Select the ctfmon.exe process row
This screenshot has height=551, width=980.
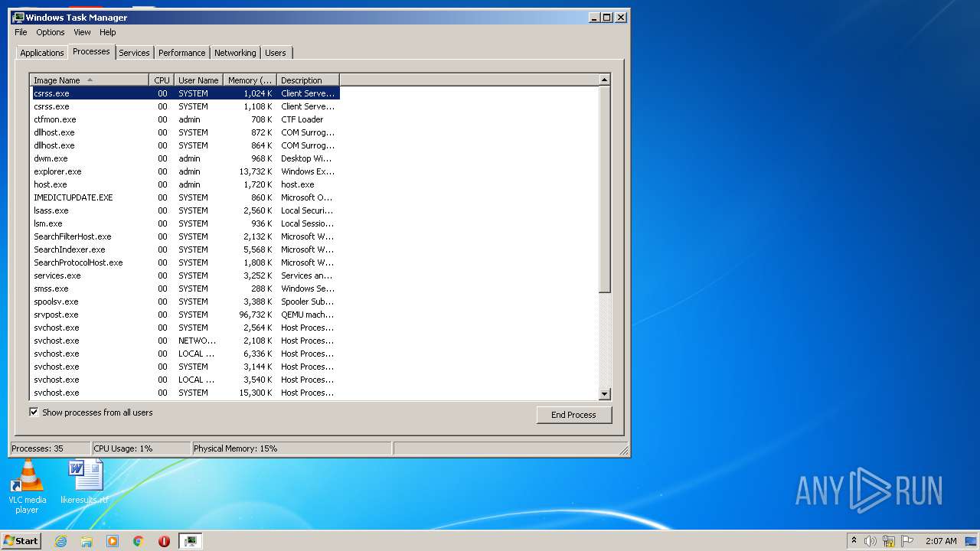click(185, 119)
